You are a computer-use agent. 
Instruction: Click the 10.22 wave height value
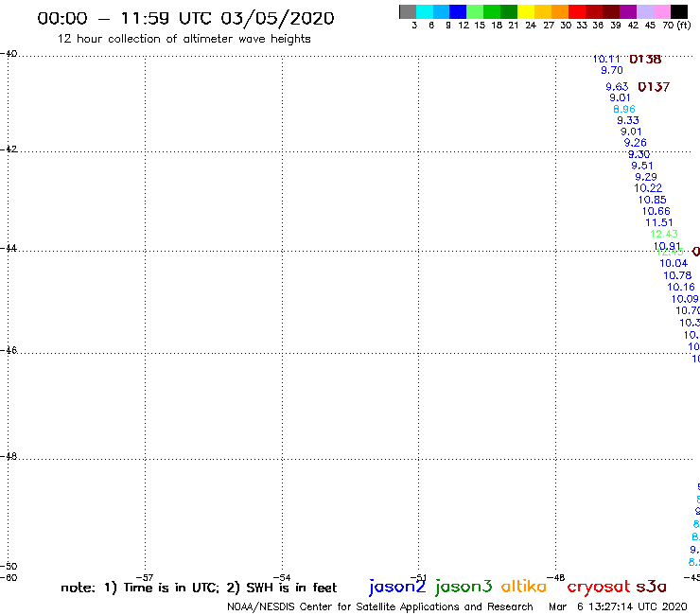tap(648, 188)
